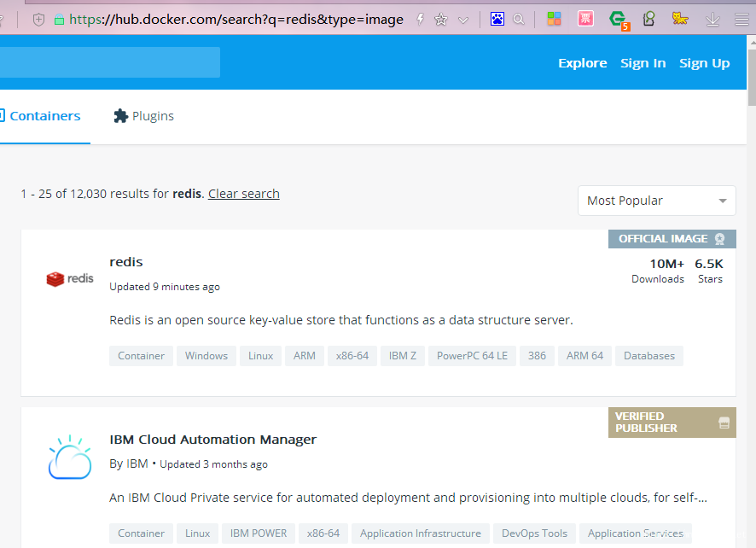This screenshot has height=548, width=756.
Task: Click Sign Up in the header
Action: point(705,63)
